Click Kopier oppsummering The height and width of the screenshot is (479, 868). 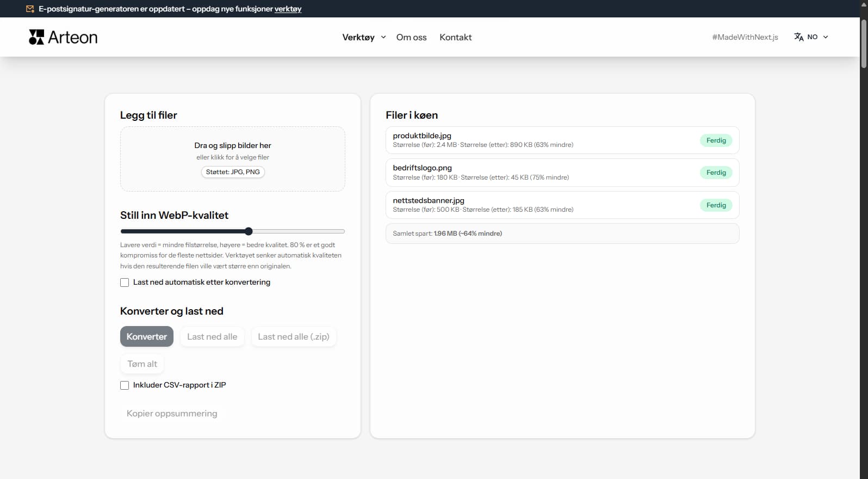click(172, 413)
